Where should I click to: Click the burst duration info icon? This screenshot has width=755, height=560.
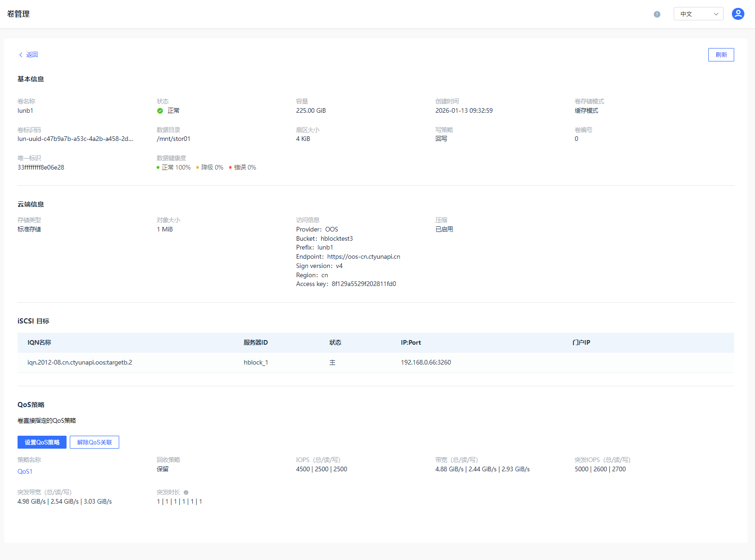point(186,493)
